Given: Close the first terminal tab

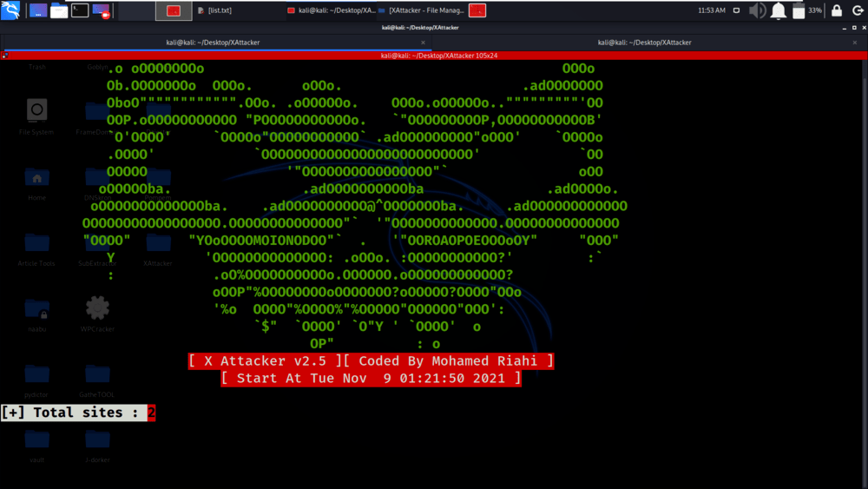Looking at the screenshot, I should tap(423, 43).
